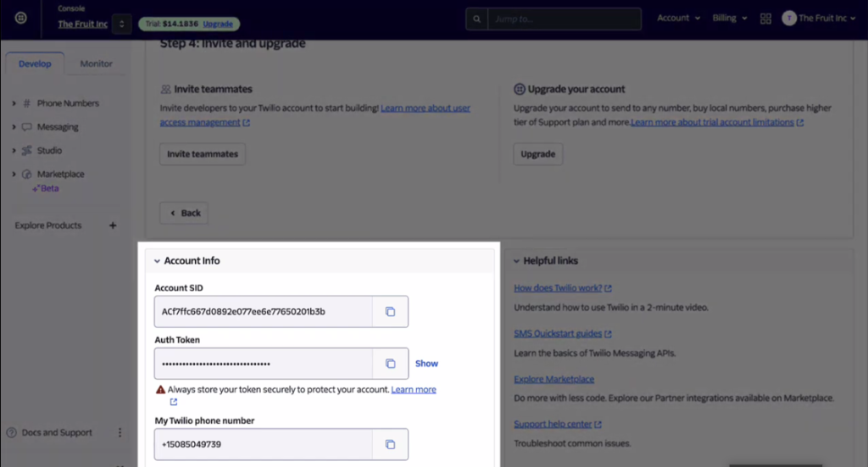Open Docs and Support

coord(57,433)
